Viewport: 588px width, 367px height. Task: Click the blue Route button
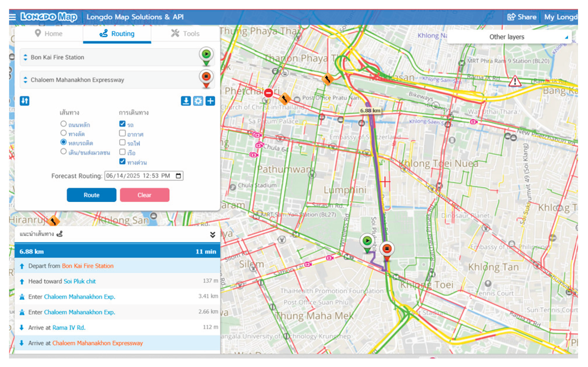91,195
